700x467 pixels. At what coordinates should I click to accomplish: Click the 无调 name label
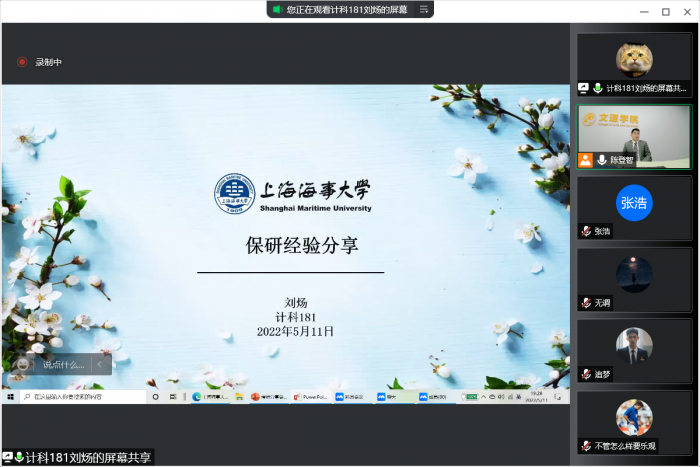coord(602,303)
